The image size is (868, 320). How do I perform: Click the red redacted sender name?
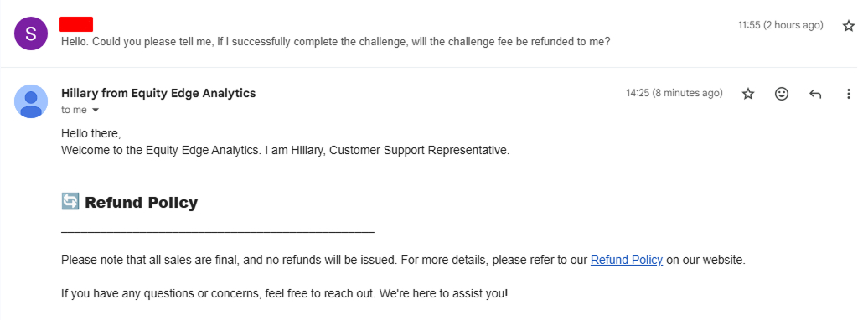76,24
